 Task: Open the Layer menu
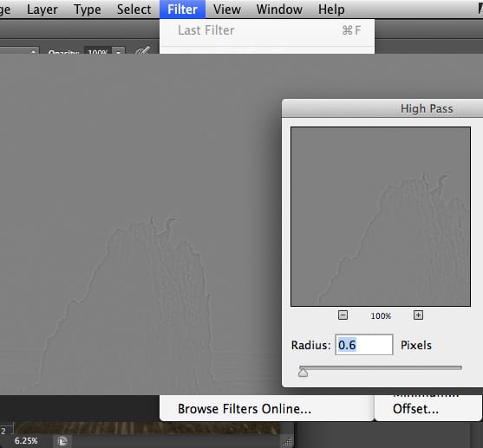tap(42, 10)
